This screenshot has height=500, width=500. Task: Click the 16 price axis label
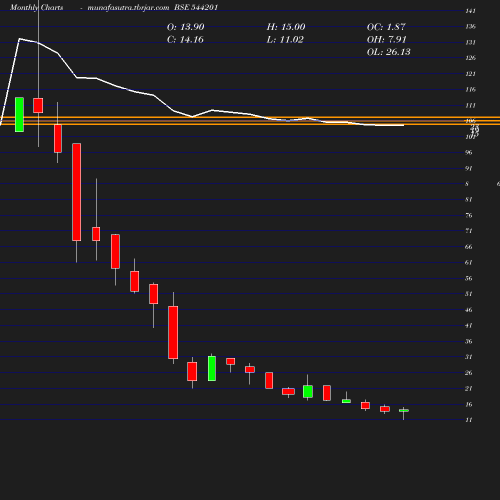pos(469,405)
